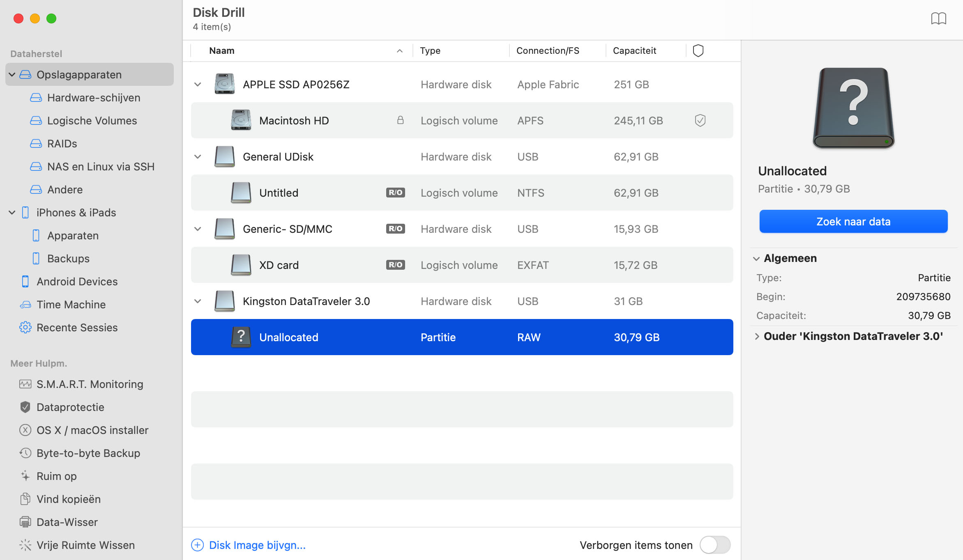Toggle Verborgen items tonen switch
963x560 pixels.
tap(715, 545)
